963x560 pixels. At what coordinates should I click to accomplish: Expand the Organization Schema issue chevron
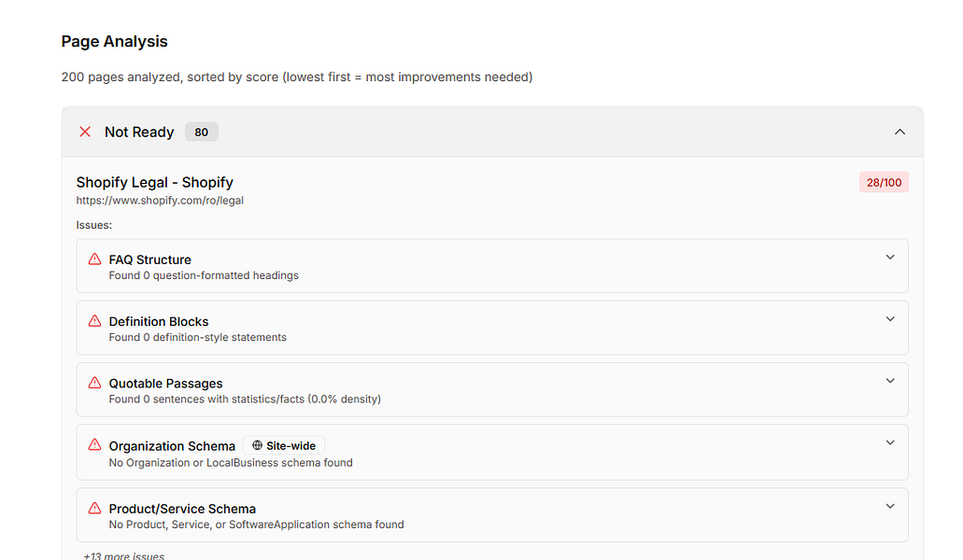(890, 443)
